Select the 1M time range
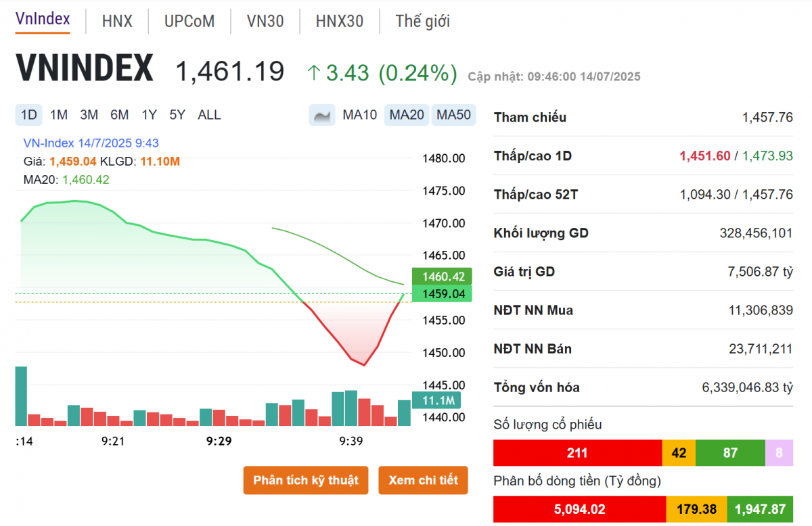This screenshot has height=526, width=812. (x=59, y=115)
